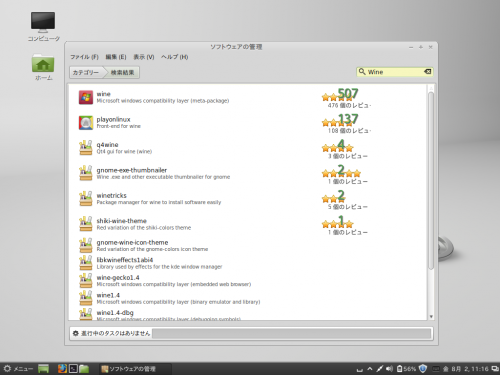Select the 'winetricks' entry title
Image resolution: width=500 pixels, height=375 pixels.
(111, 195)
